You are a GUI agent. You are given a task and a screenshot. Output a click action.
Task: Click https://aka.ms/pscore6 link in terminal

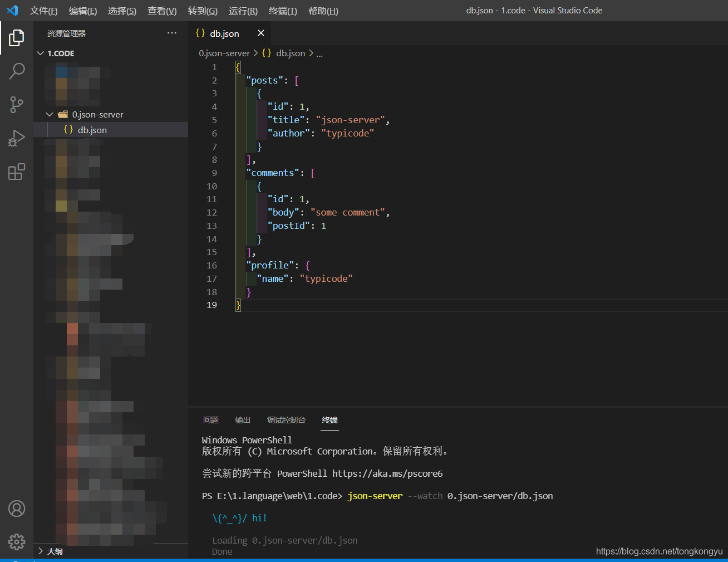387,473
